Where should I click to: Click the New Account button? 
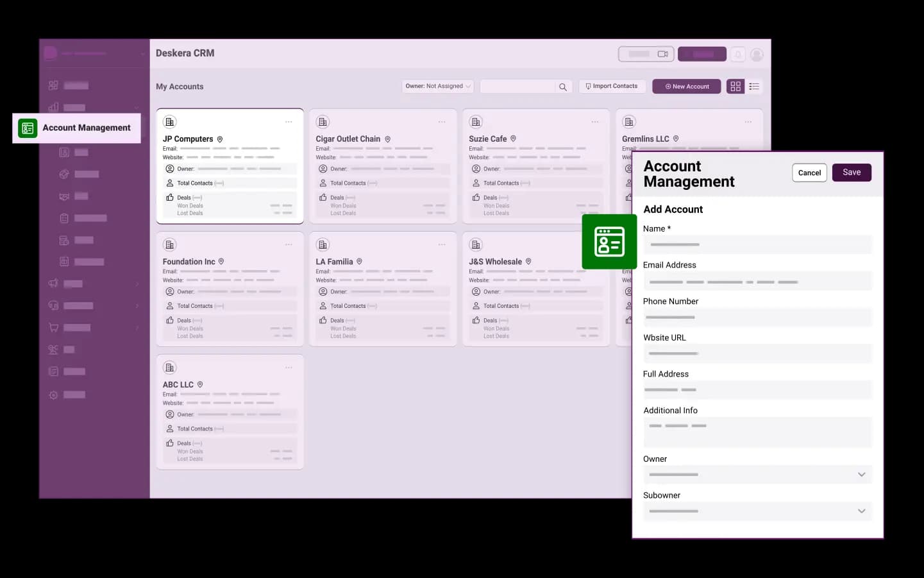pyautogui.click(x=687, y=87)
